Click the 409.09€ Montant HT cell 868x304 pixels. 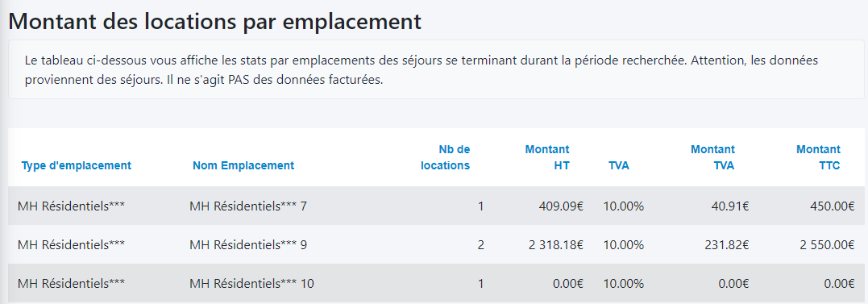[561, 206]
